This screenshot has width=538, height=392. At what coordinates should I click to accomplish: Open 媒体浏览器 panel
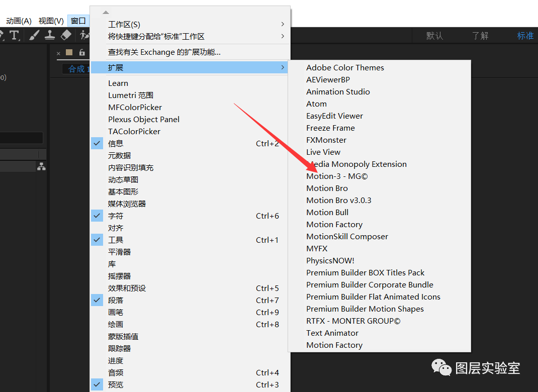189,204
